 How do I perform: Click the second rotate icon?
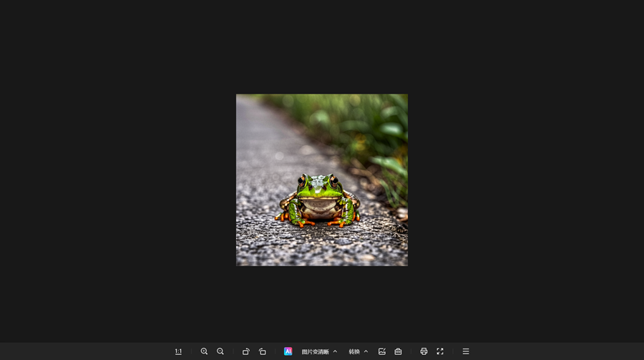point(263,351)
